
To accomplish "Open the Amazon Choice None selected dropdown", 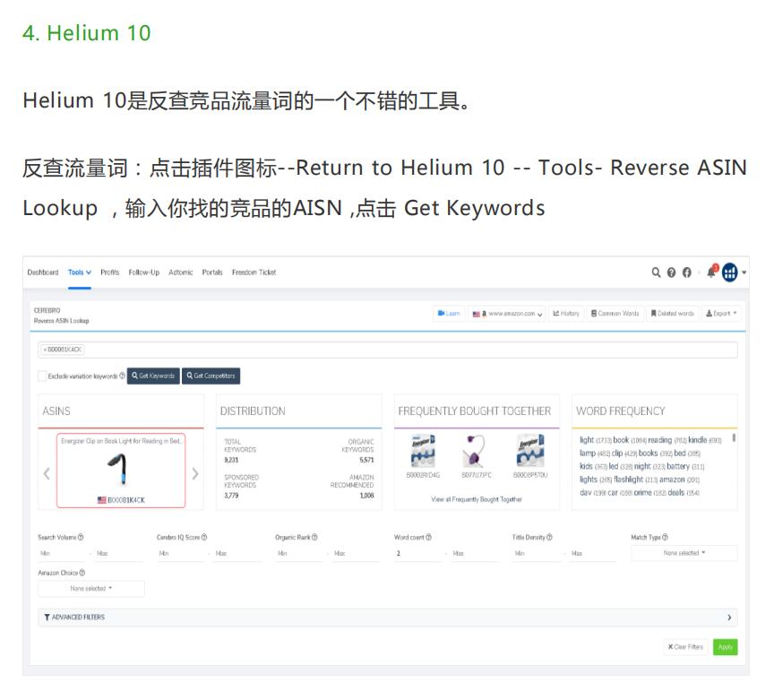I will [91, 588].
